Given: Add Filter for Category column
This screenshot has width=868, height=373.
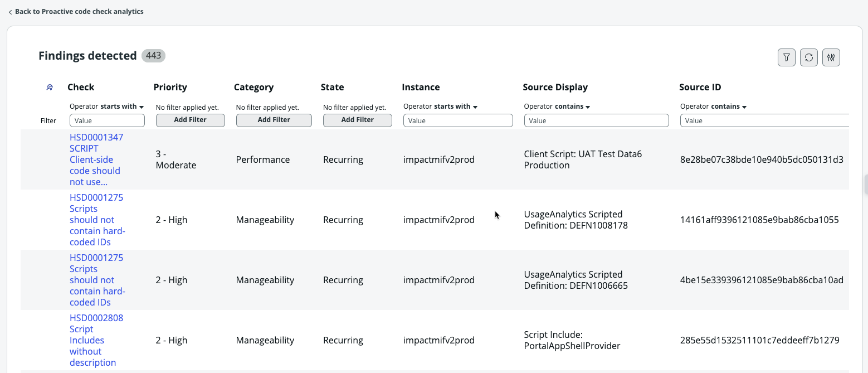Looking at the screenshot, I should point(274,120).
